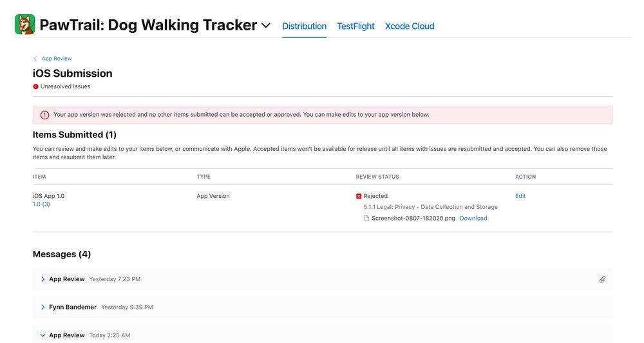
Task: Click the App Version type cell
Action: click(x=213, y=196)
